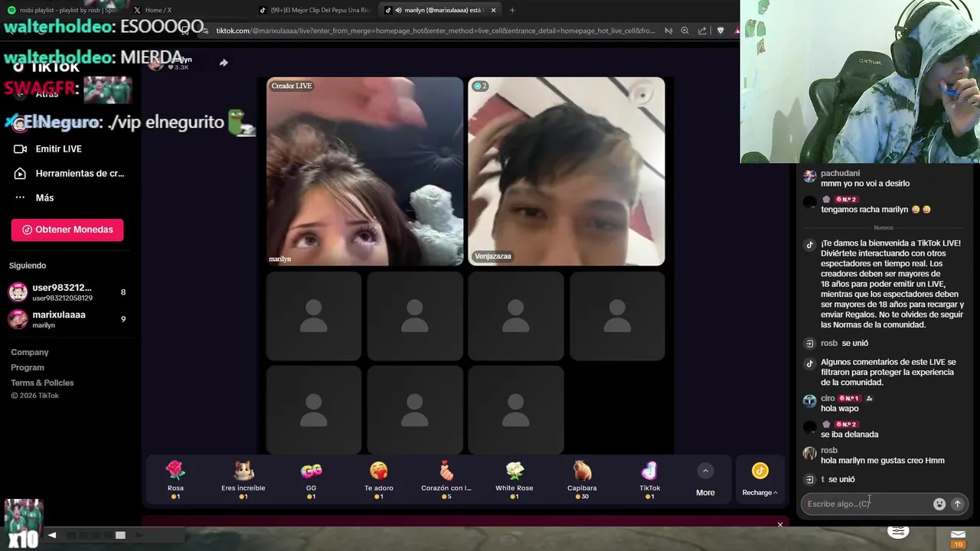Click the share arrow beside streamer name
Screen dimensions: 980x551
pyautogui.click(x=224, y=63)
